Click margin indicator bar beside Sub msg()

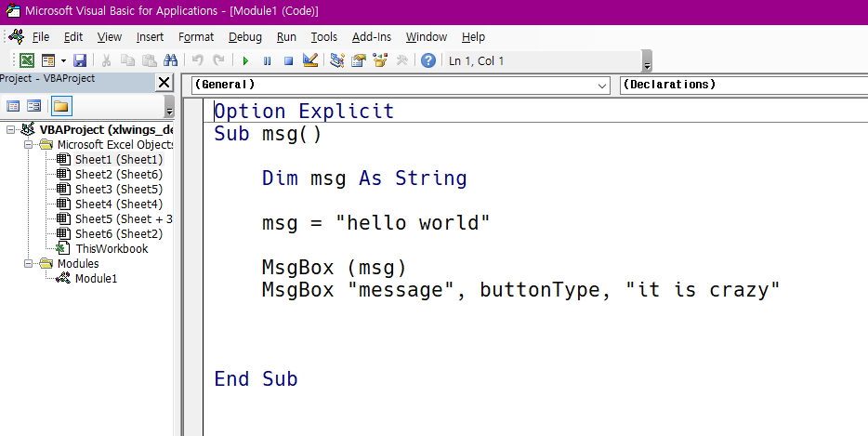[194, 134]
